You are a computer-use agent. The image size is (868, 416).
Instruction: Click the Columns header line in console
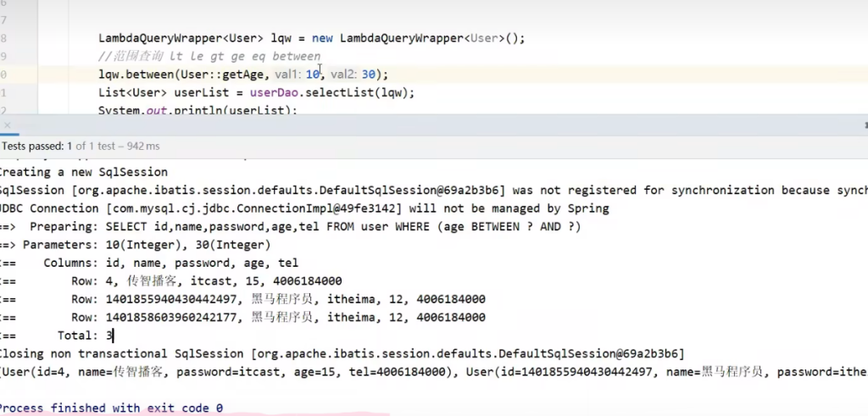170,263
